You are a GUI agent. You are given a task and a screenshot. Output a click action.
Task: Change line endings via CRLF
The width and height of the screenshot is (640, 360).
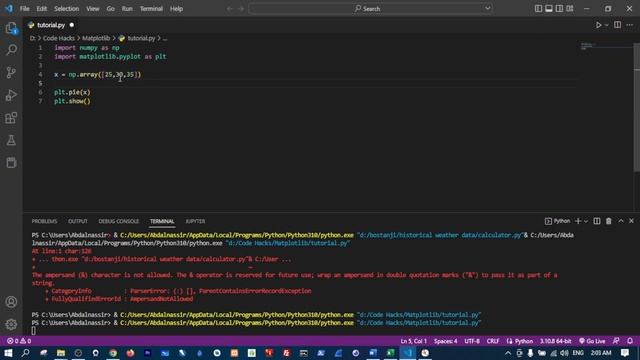pyautogui.click(x=493, y=341)
